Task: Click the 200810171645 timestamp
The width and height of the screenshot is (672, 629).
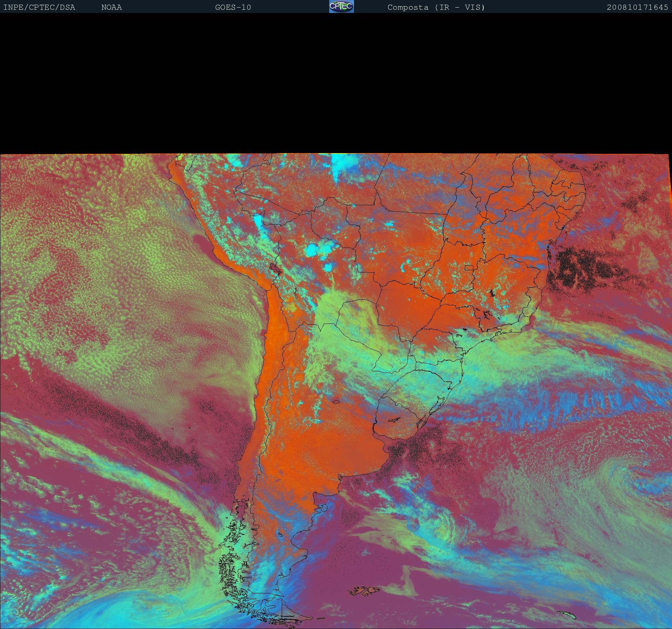Action: (637, 7)
